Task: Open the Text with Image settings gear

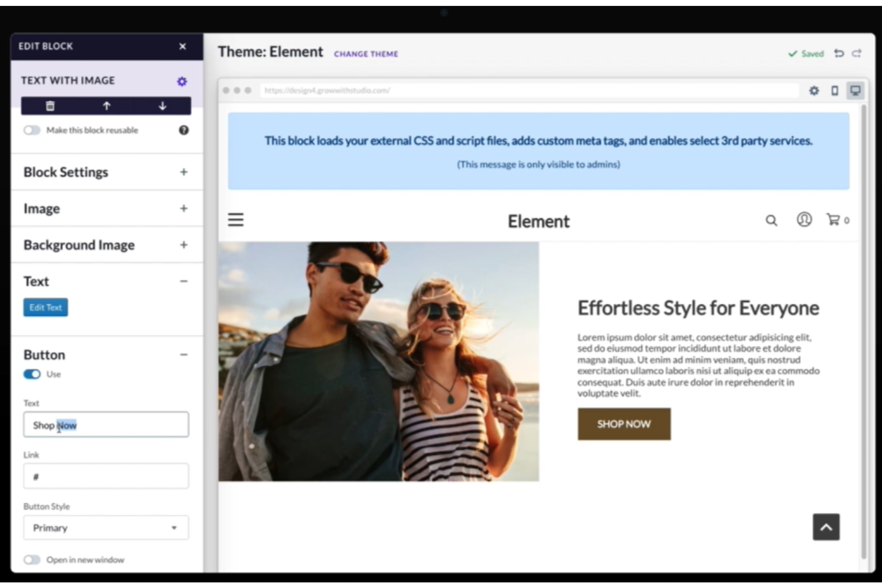Action: pos(182,81)
